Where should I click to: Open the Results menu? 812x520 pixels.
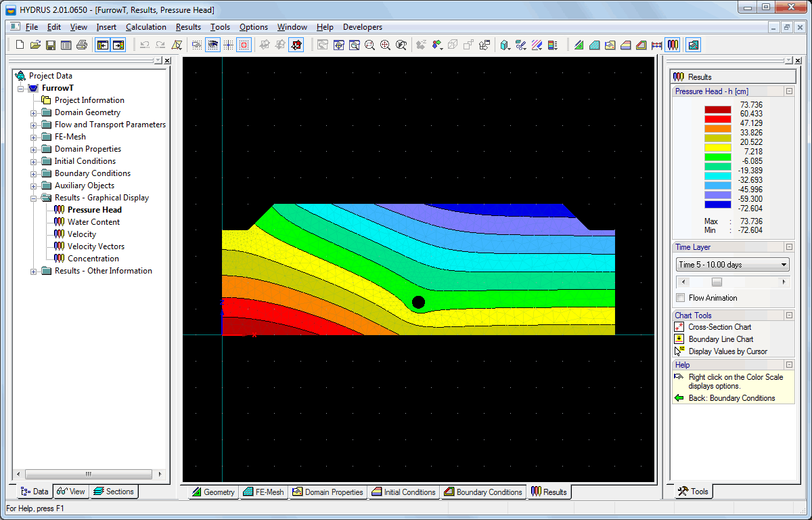click(x=188, y=27)
